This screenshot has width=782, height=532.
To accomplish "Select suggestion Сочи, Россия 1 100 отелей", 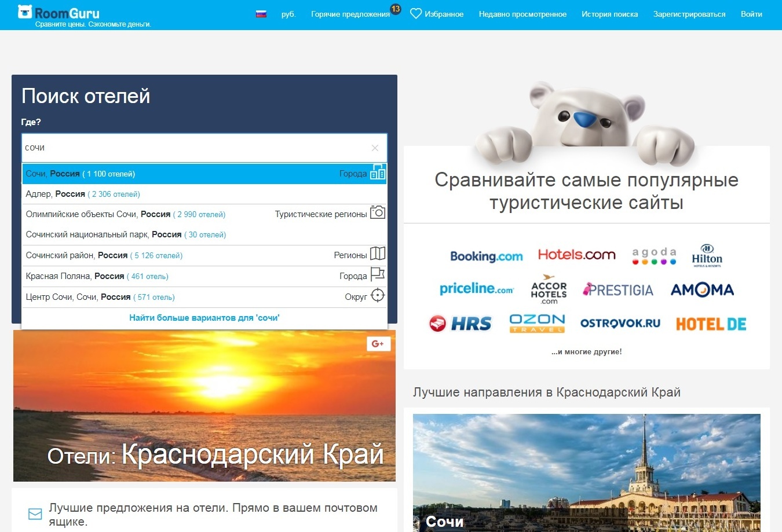I will click(x=204, y=174).
